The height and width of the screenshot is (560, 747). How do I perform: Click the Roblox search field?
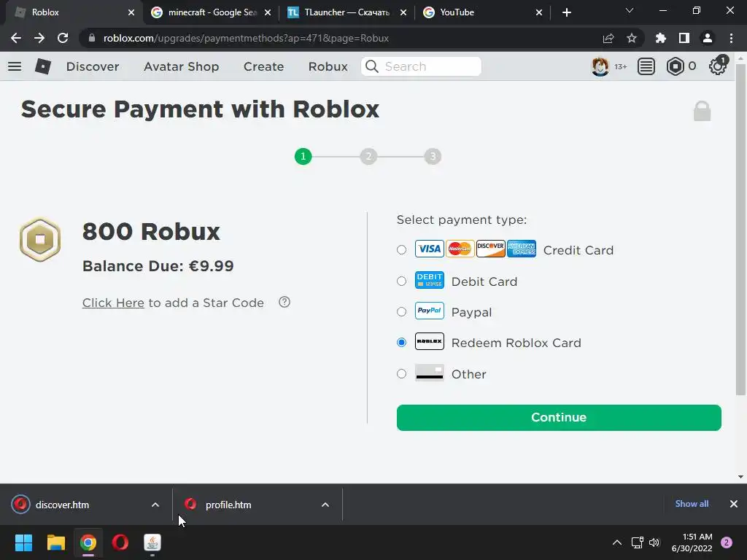[421, 66]
